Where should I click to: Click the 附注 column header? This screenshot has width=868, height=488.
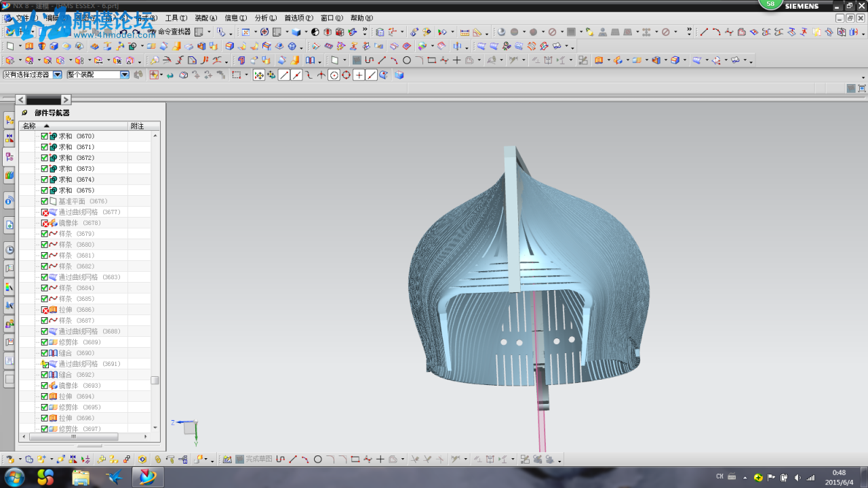144,126
